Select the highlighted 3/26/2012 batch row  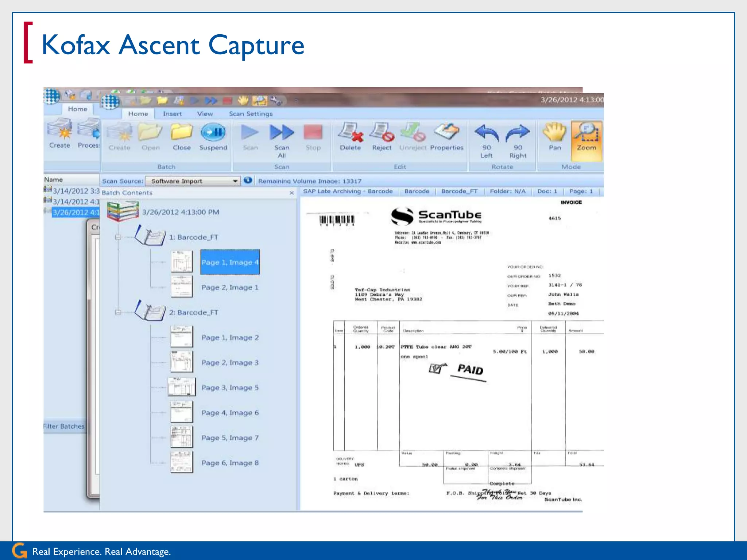coord(75,213)
